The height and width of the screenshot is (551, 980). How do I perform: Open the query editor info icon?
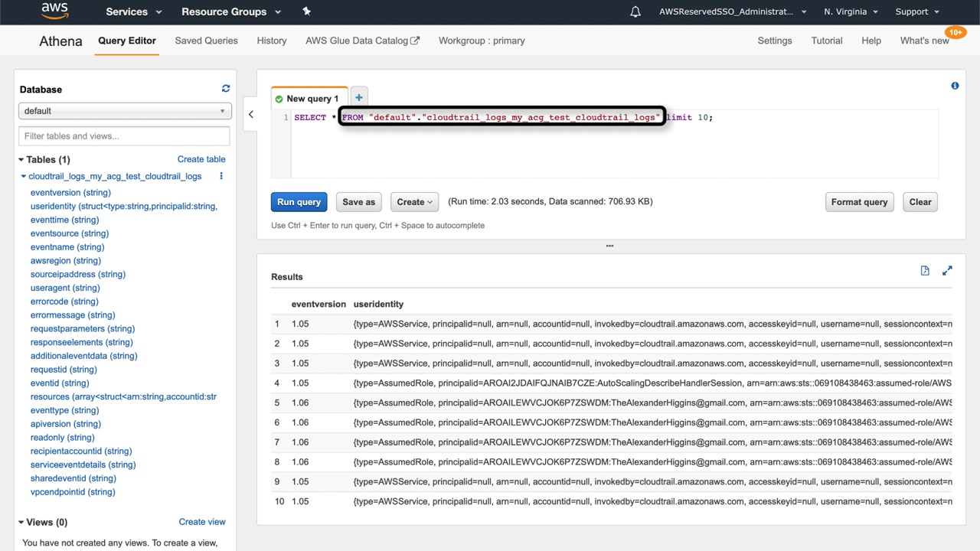955,86
